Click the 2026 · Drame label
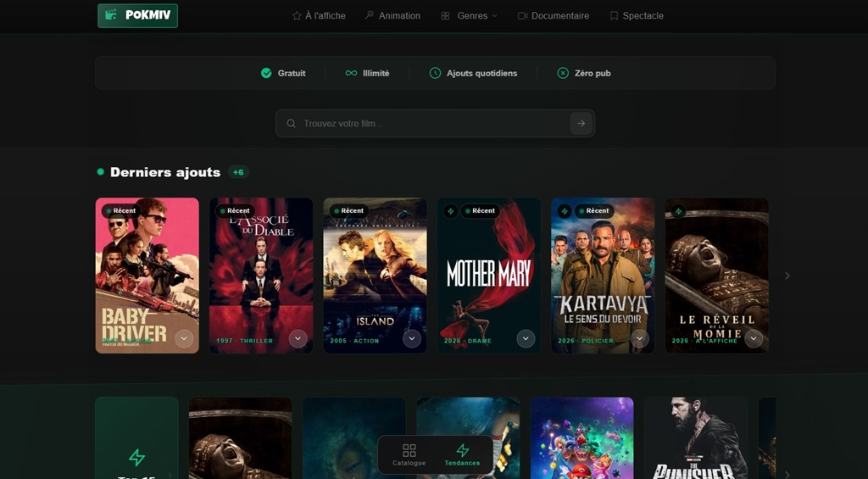The image size is (868, 479). 468,341
